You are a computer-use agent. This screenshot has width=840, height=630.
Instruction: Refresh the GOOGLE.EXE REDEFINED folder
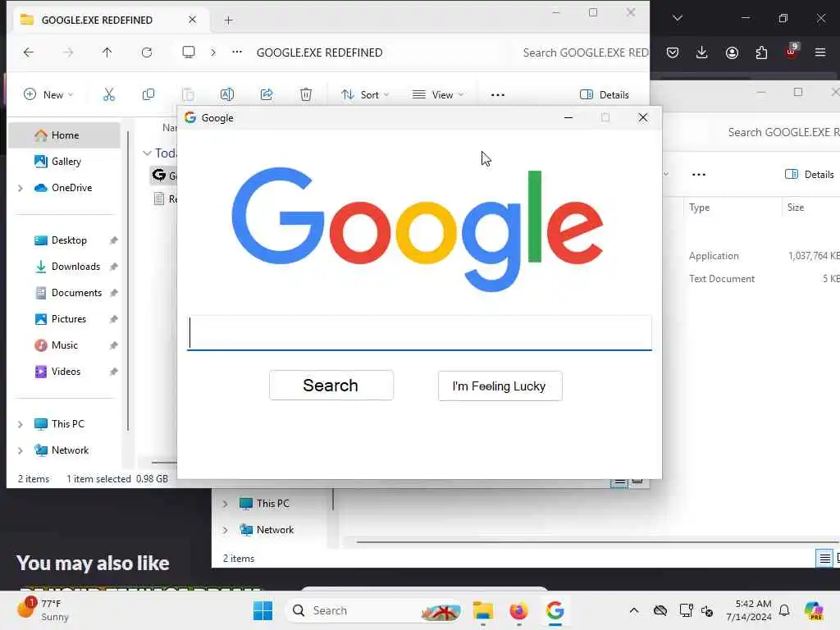[x=147, y=52]
